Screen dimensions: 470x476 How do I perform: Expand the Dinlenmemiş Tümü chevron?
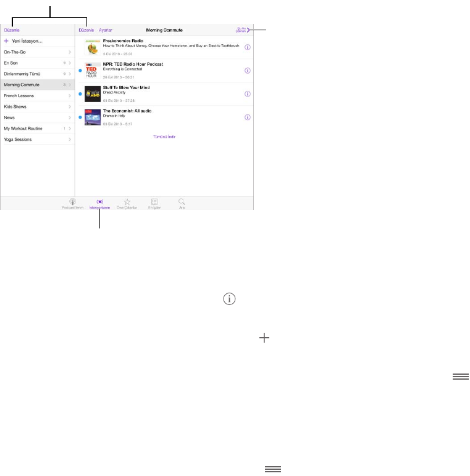70,73
